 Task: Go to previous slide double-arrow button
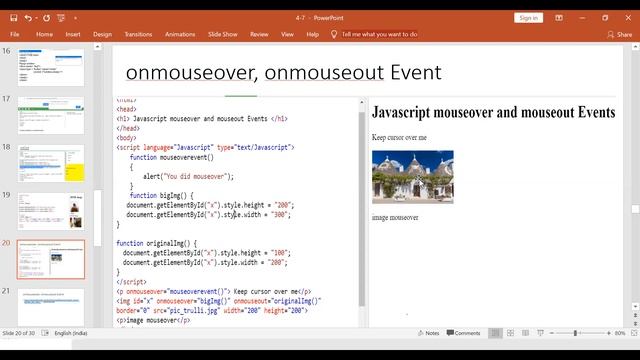[x=635, y=315]
